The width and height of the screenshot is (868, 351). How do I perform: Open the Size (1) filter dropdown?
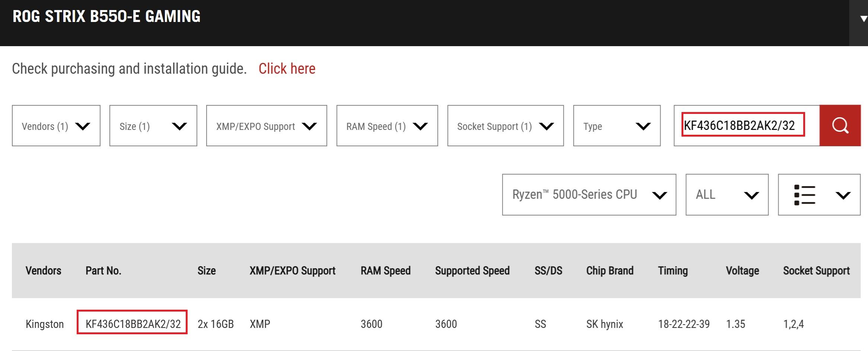pos(153,126)
